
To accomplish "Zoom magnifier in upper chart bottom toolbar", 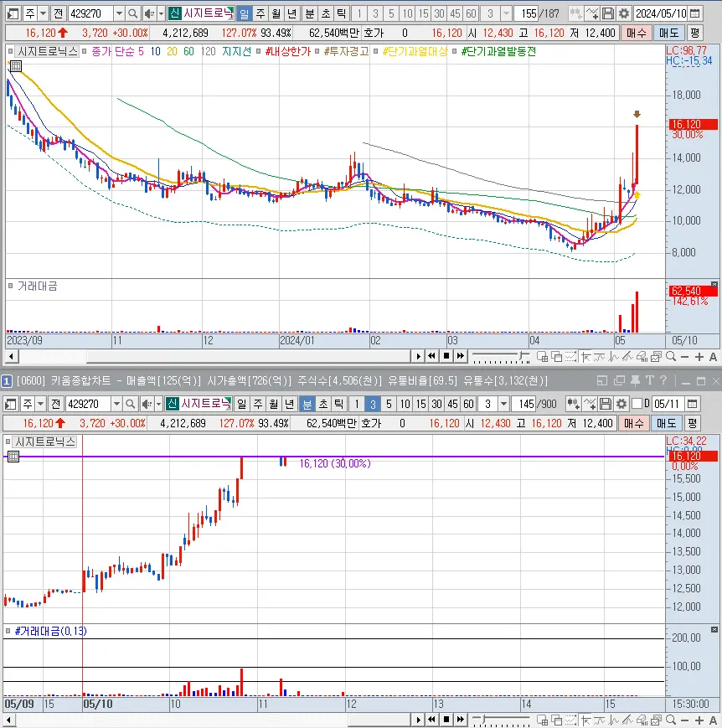I will 671,357.
